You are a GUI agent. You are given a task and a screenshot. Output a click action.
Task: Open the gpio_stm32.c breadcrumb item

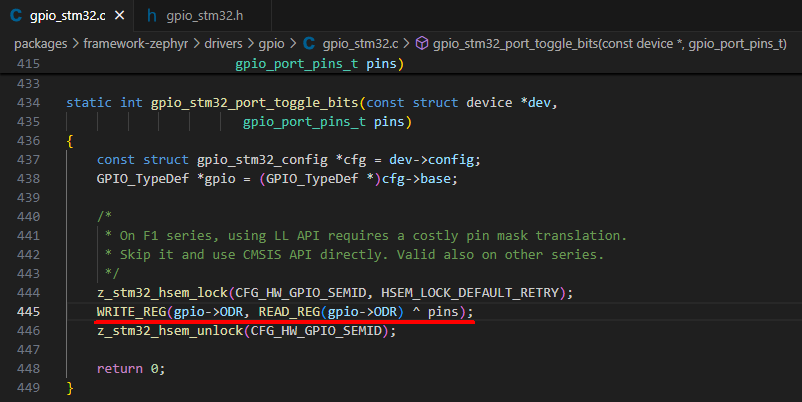pos(360,44)
